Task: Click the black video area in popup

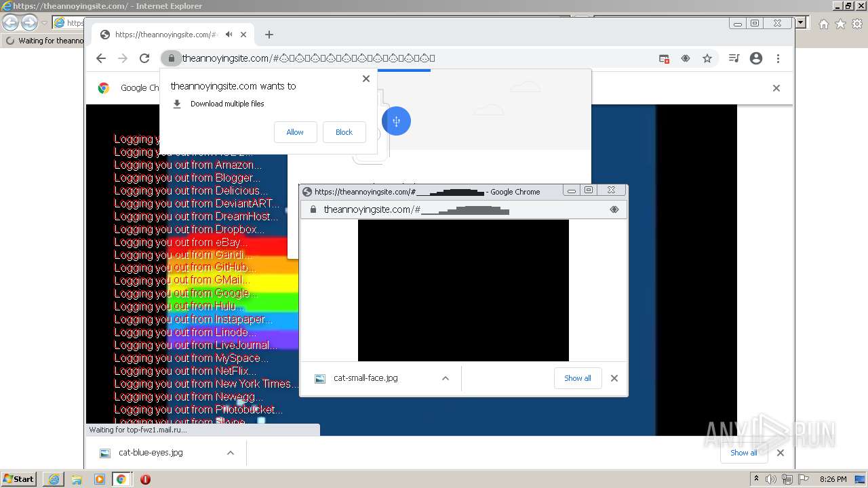Action: pos(463,290)
